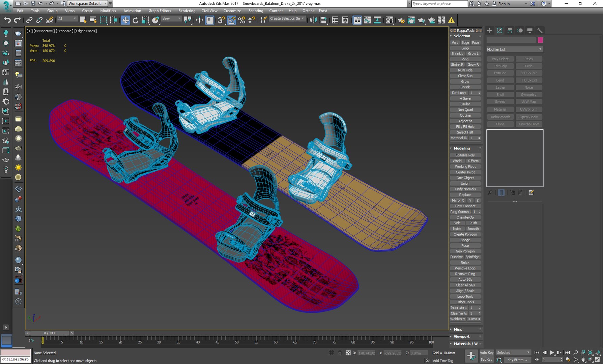The width and height of the screenshot is (603, 364).
Task: Click the Undo arrow in main toolbar
Action: (x=7, y=20)
